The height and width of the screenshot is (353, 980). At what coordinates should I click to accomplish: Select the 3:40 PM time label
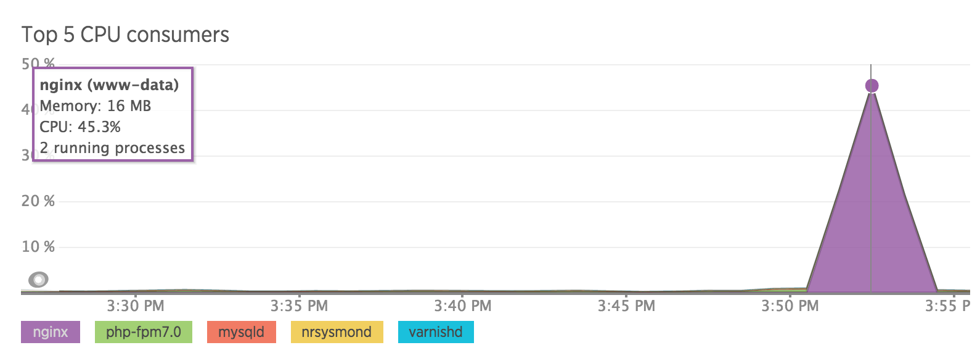(463, 306)
